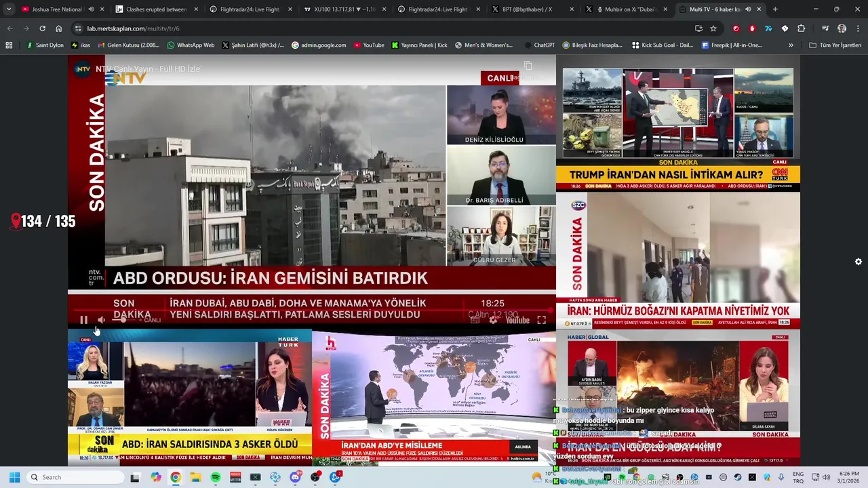Open Saint Dylon bookmark
The height and width of the screenshot is (488, 868).
tap(44, 45)
